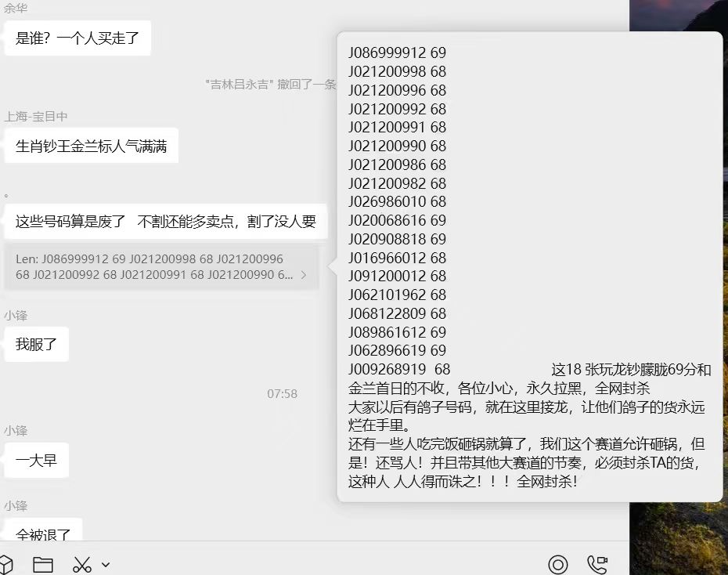This screenshot has width=728, height=575.
Task: Click sender name 上海-宝目中
Action: pyautogui.click(x=36, y=116)
